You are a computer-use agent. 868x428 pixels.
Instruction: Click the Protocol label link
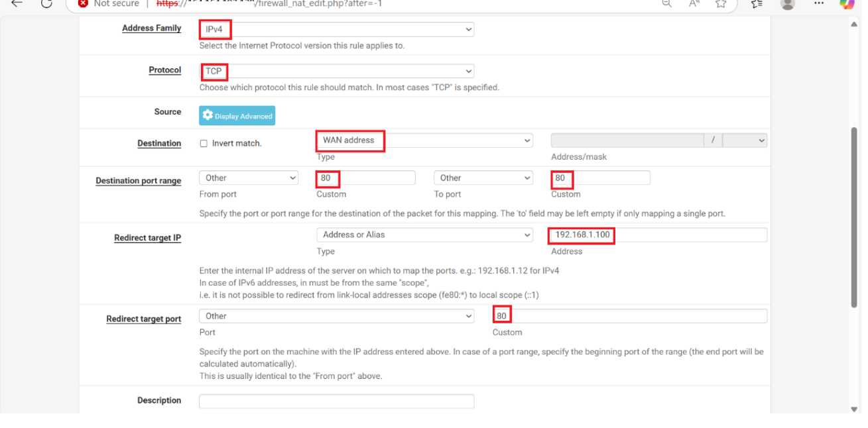(x=165, y=70)
